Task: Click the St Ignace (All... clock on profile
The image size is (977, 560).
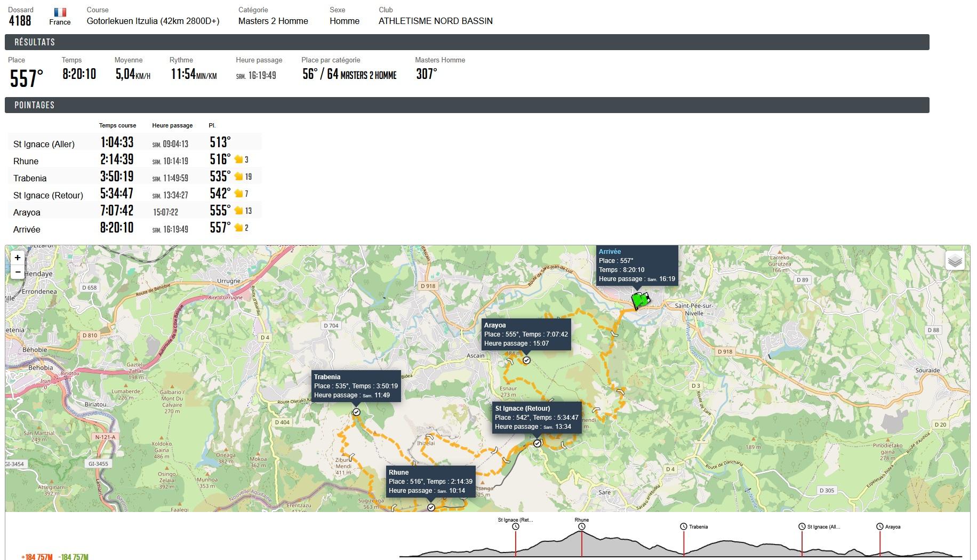Action: pyautogui.click(x=802, y=527)
